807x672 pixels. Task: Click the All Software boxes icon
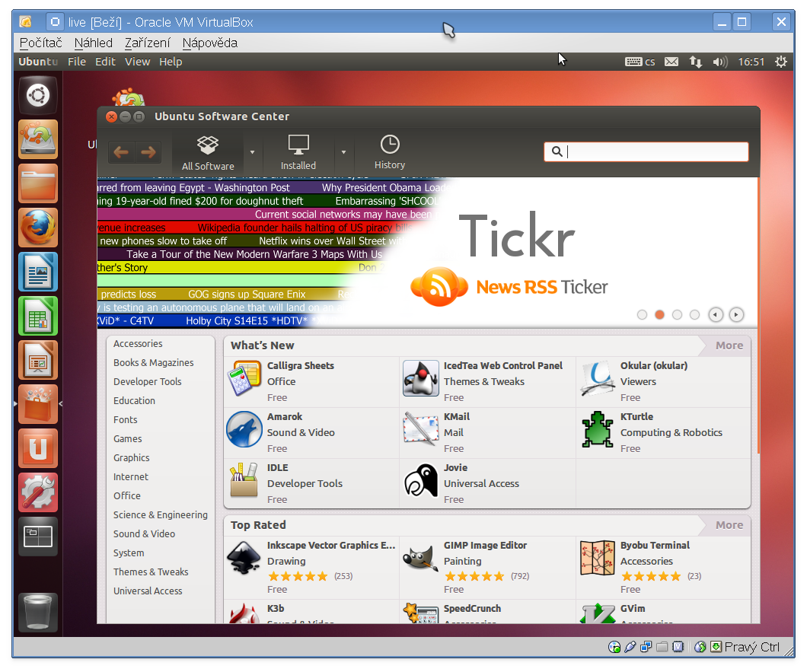coord(207,145)
